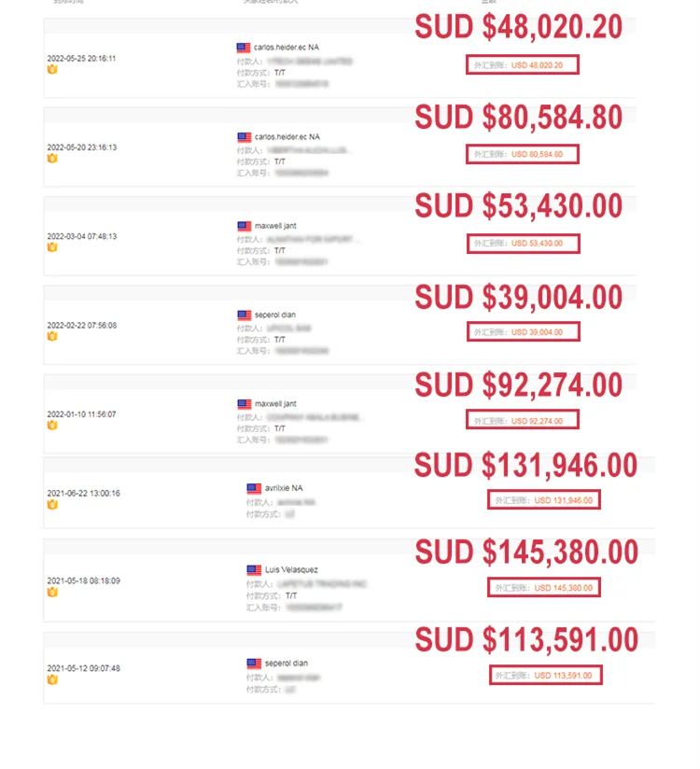Select the boxed USD 92,274.00 amount
The height and width of the screenshot is (769, 700).
coord(523,421)
